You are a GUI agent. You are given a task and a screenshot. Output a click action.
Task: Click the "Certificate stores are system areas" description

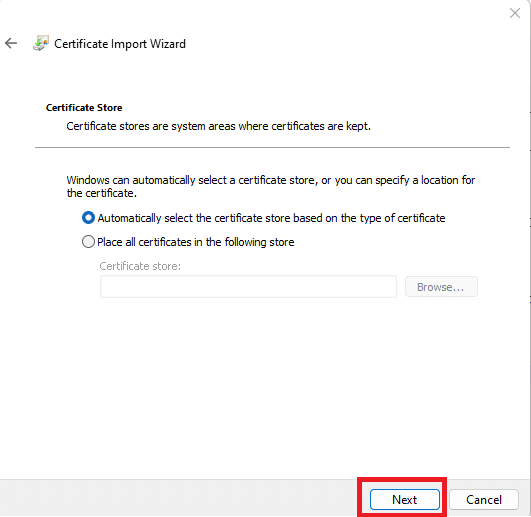click(x=218, y=126)
